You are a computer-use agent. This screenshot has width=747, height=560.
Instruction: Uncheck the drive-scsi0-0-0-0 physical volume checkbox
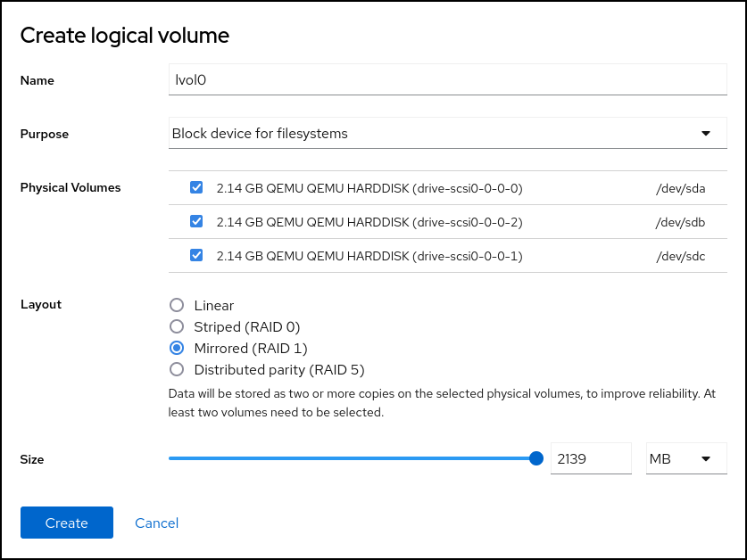tap(196, 188)
